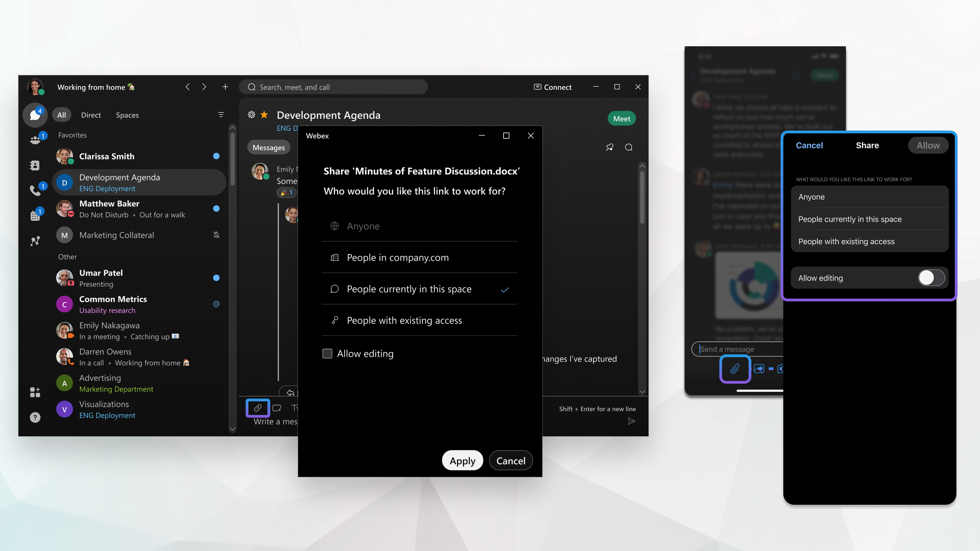
Task: Click the Meet button for Development Agenda
Action: click(x=621, y=118)
